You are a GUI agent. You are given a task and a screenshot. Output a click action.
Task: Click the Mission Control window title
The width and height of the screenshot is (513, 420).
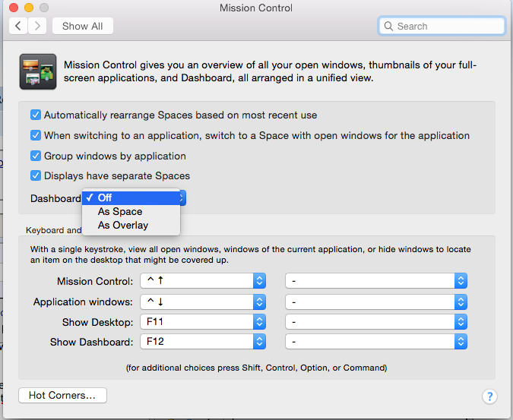pos(256,8)
